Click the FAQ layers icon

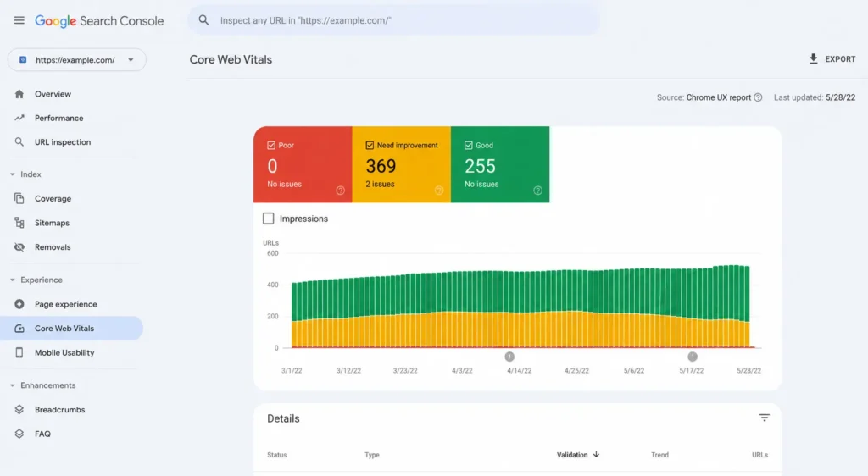(19, 434)
